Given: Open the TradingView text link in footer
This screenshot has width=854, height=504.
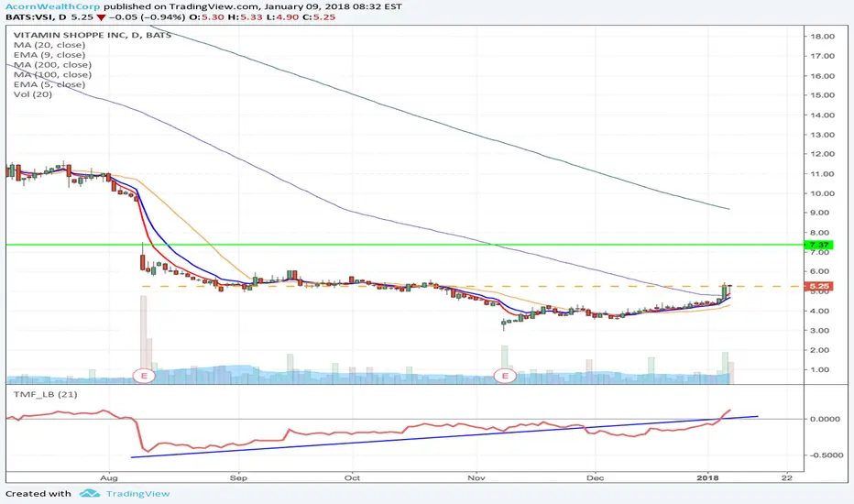Looking at the screenshot, I should (137, 494).
